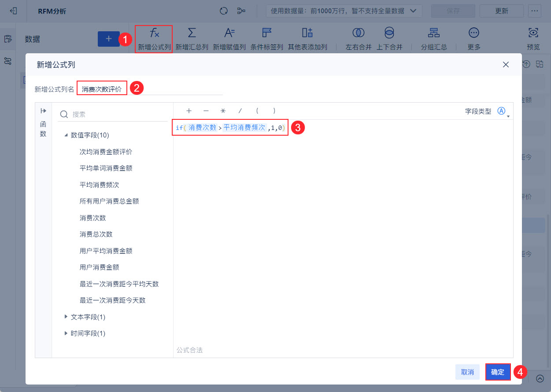Insert the plus operator
The height and width of the screenshot is (392, 551).
tap(189, 111)
